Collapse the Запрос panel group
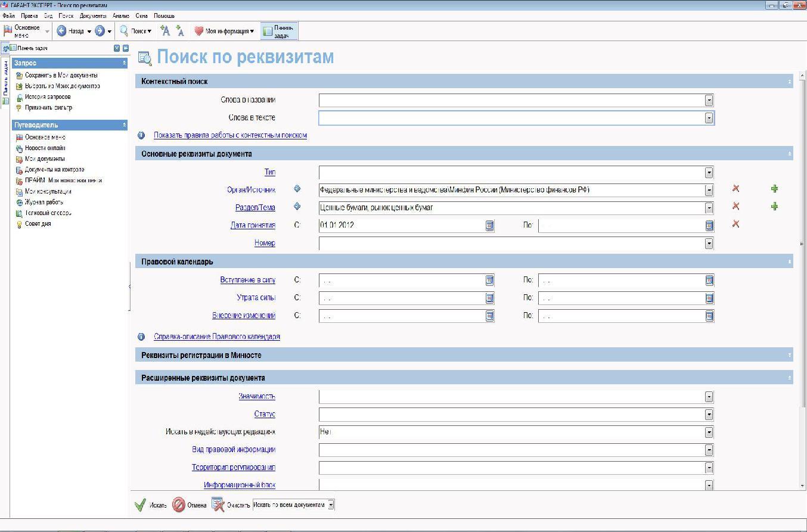Screen dimensions: 807x532 point(125,63)
